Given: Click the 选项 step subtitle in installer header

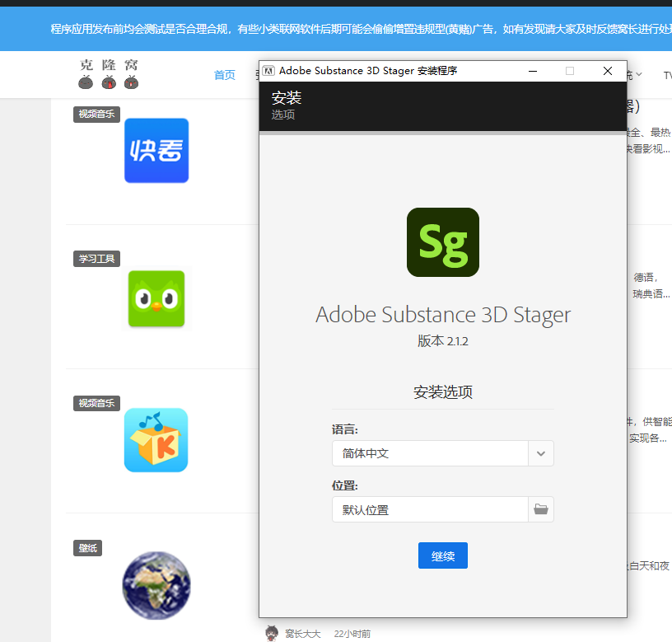Looking at the screenshot, I should [x=282, y=115].
